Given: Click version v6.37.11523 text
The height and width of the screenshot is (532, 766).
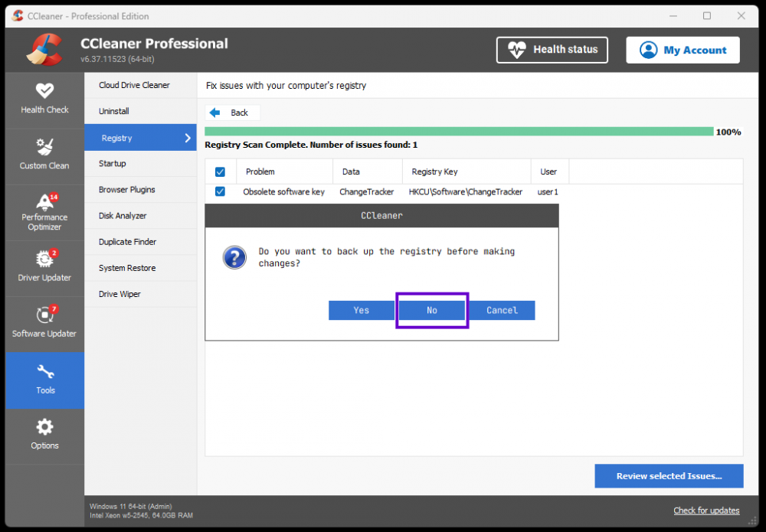Looking at the screenshot, I should [x=117, y=59].
